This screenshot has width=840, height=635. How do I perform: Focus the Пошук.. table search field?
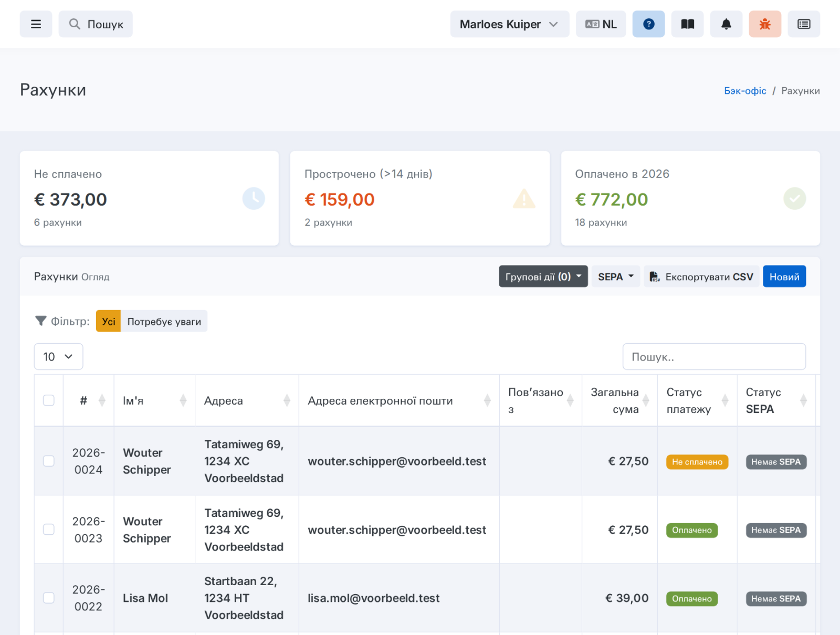(x=714, y=356)
